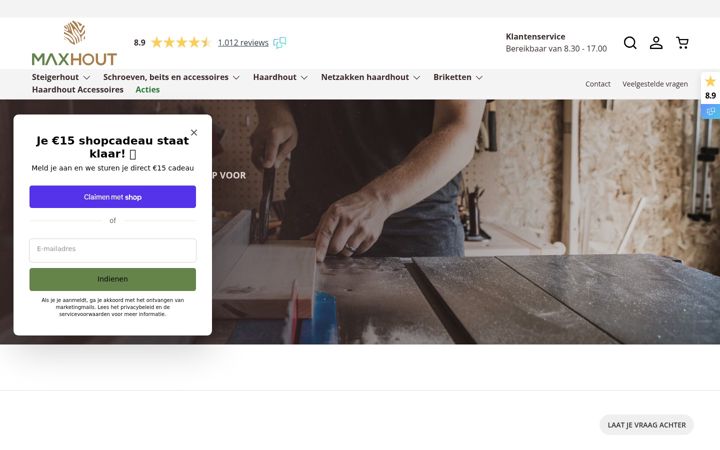This screenshot has height=450, width=720.
Task: Expand the Schroeven, beits en accessoires menu
Action: tap(171, 77)
